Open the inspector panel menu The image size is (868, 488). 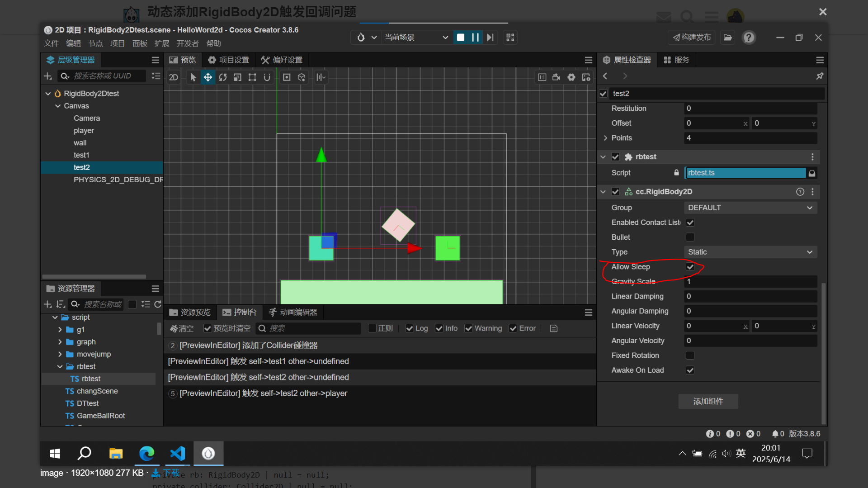[820, 60]
